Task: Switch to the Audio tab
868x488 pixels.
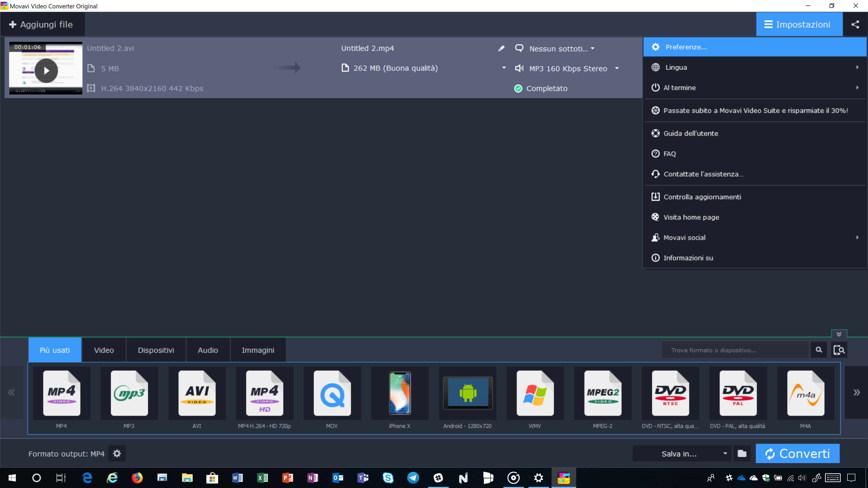Action: 208,350
